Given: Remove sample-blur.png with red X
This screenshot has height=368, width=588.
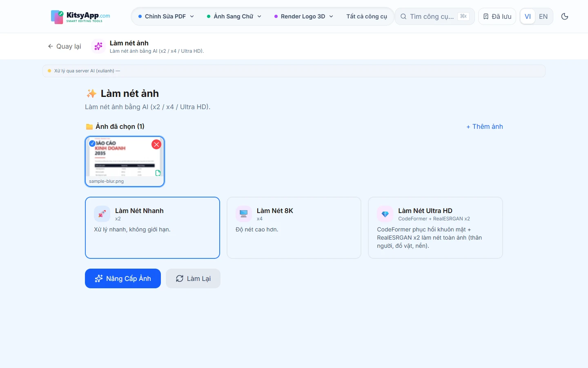Looking at the screenshot, I should pos(156,144).
